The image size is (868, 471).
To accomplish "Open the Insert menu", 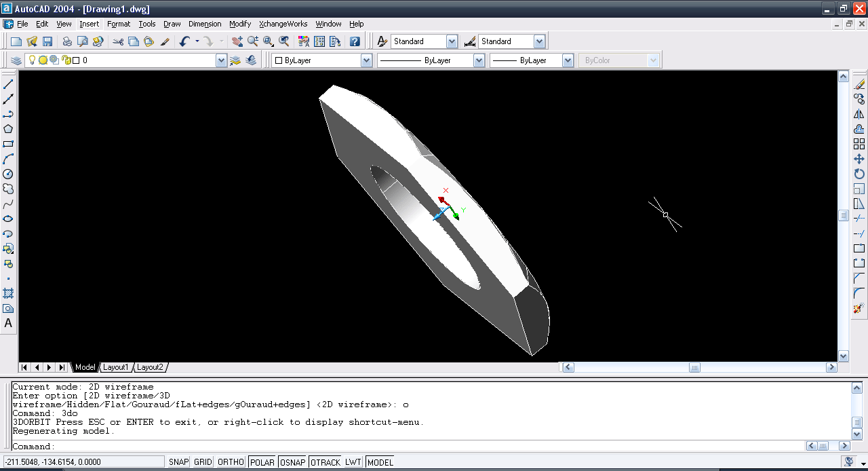I will click(90, 24).
